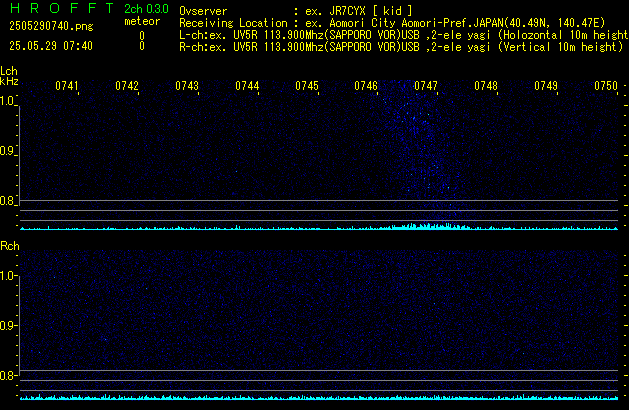
Task: Click the 'meteor' counter label
Action: point(142,21)
